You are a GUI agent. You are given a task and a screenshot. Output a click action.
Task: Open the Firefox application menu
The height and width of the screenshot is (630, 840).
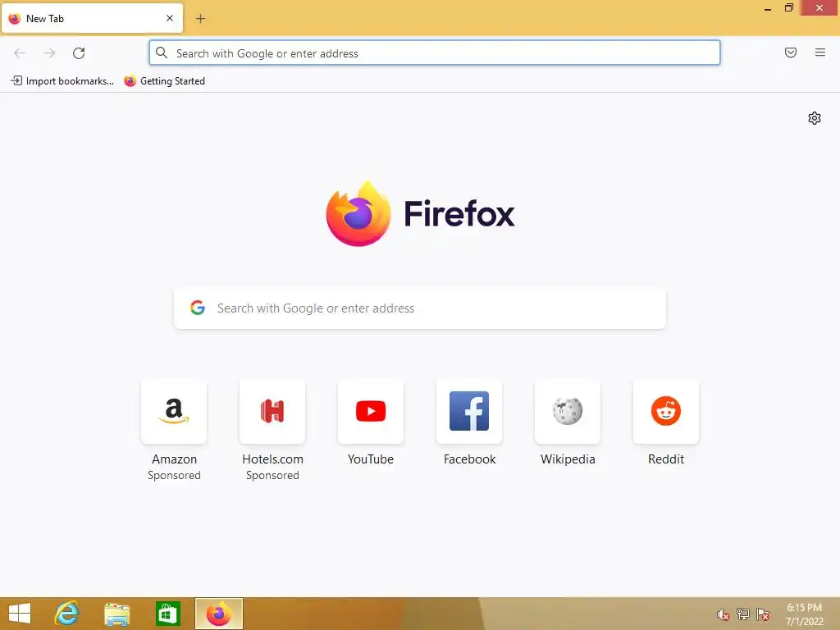(x=819, y=52)
